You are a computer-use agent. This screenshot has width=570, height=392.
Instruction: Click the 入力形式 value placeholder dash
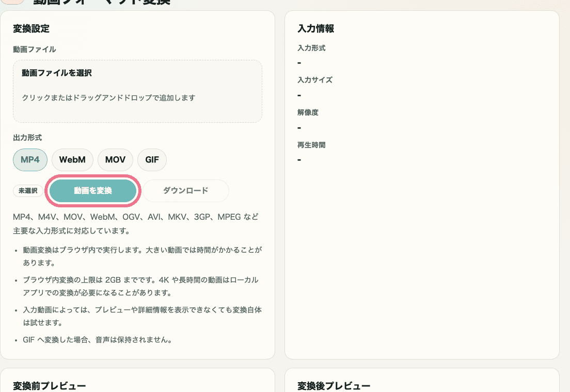click(298, 62)
